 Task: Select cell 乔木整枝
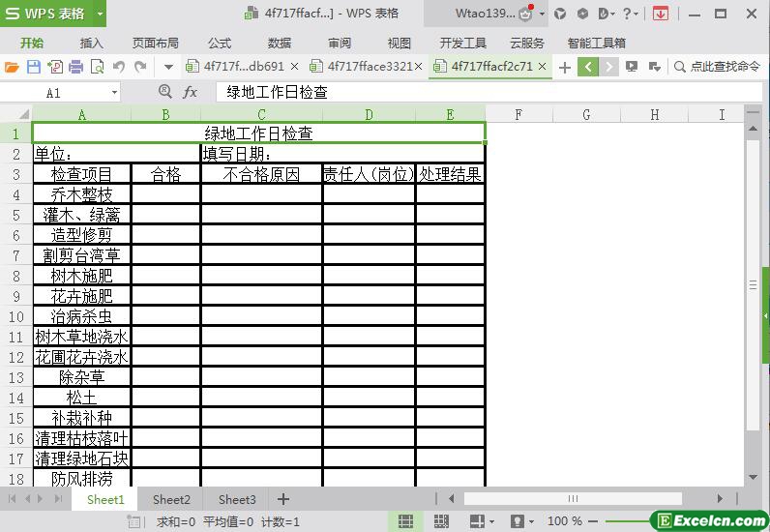(82, 194)
